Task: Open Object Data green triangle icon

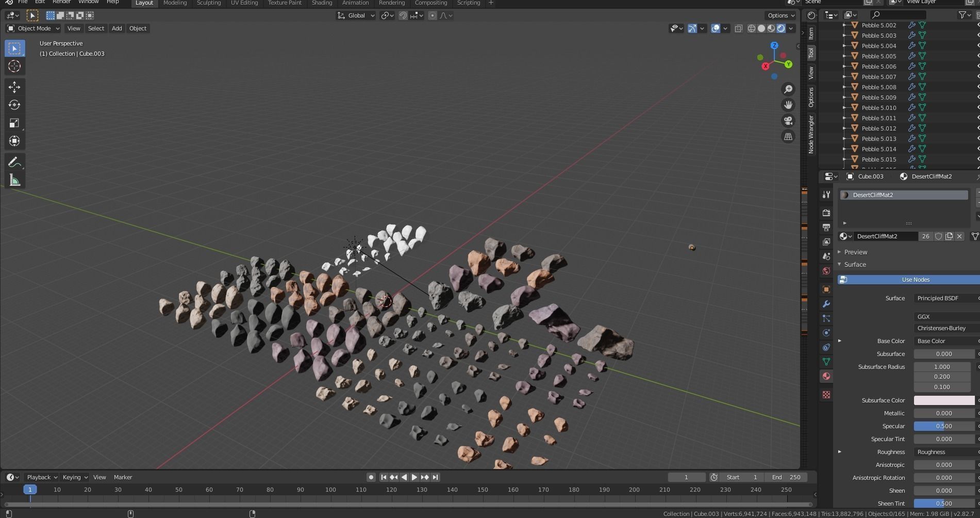Action: point(826,362)
